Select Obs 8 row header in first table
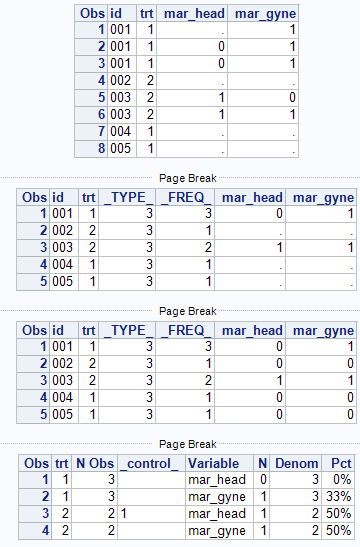 tap(91, 149)
